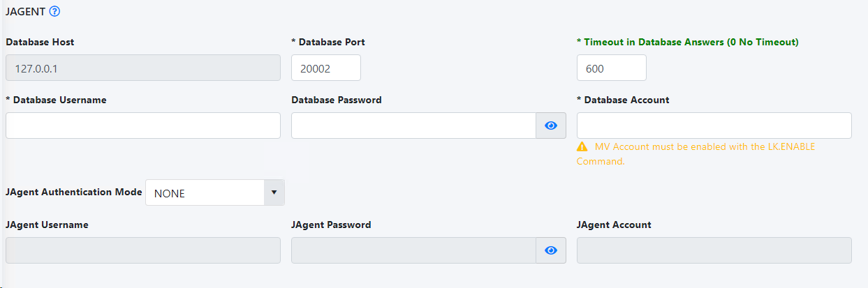Toggle JAgent Password visibility eye icon
868x288 pixels.
coord(551,250)
